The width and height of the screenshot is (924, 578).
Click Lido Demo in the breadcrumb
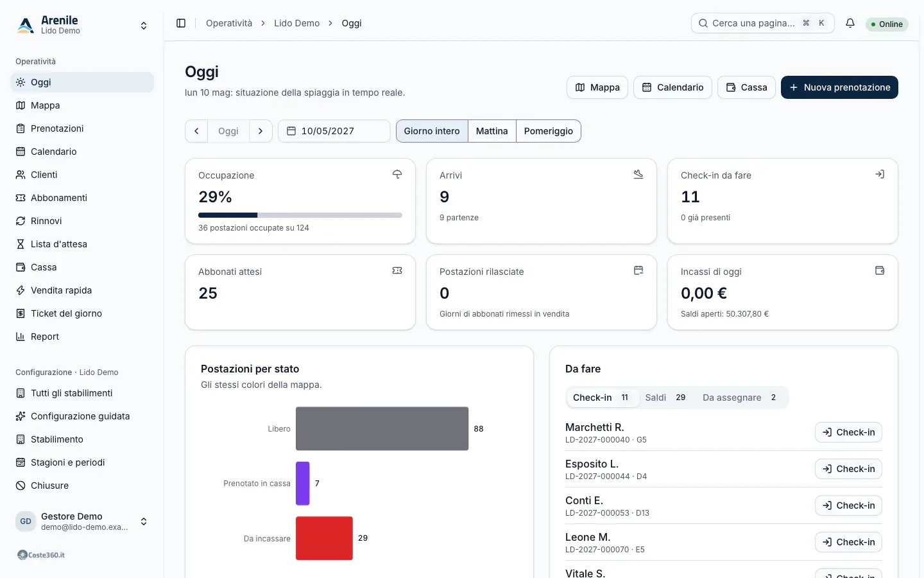point(296,23)
